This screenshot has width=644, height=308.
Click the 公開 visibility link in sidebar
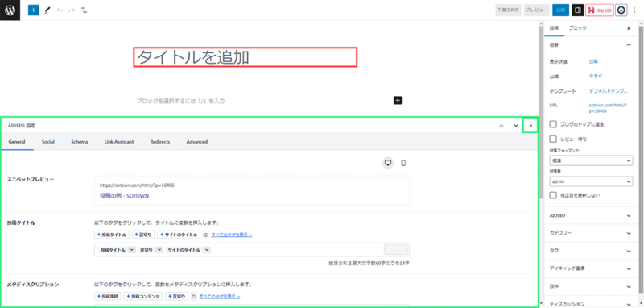coord(593,61)
